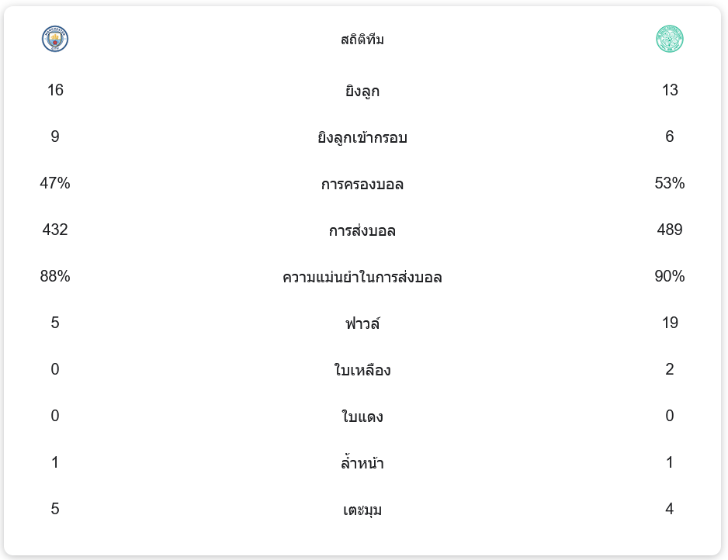Image resolution: width=728 pixels, height=560 pixels.
Task: Click the Celtic club crest
Action: click(669, 39)
